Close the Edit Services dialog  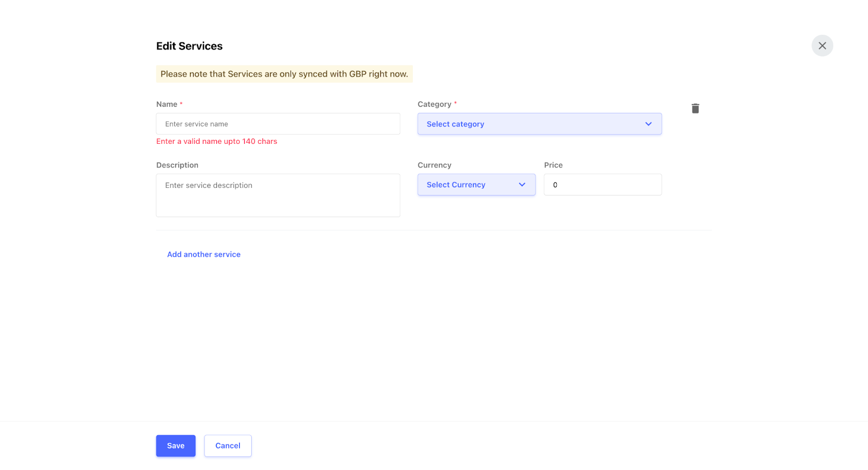822,46
